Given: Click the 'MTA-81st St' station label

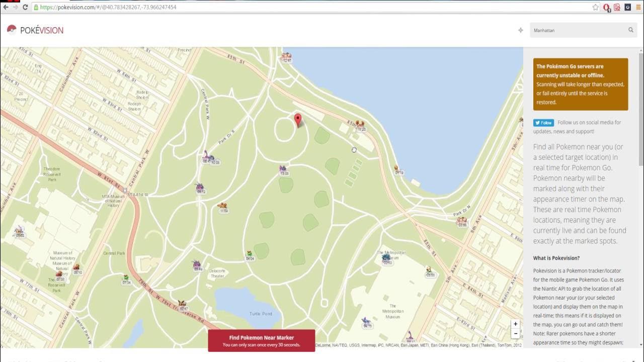Looking at the screenshot, I should coord(137,195).
